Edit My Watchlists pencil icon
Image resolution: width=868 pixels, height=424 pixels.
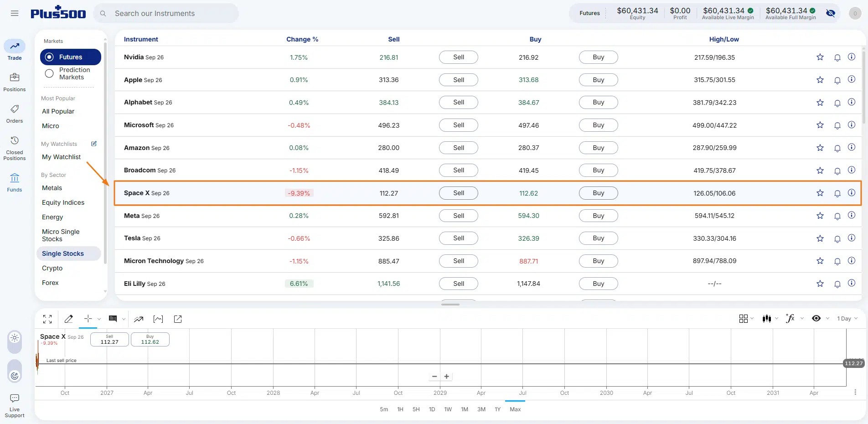[x=94, y=144]
